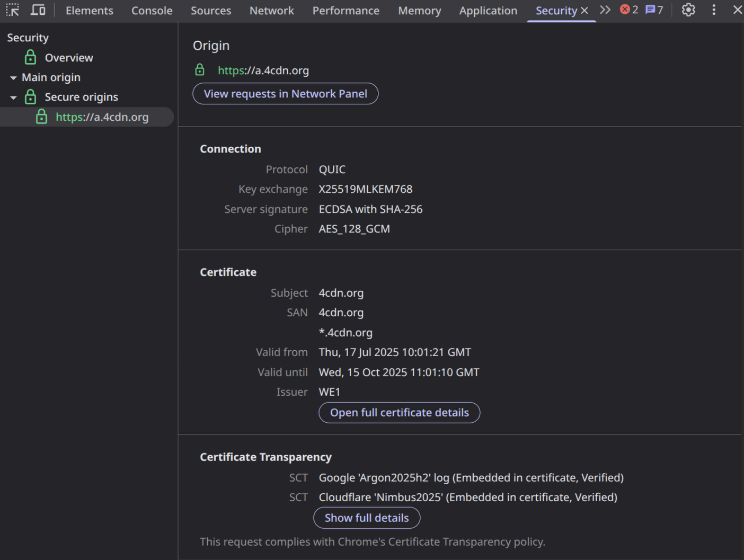
Task: Click Show full details button
Action: pos(367,518)
